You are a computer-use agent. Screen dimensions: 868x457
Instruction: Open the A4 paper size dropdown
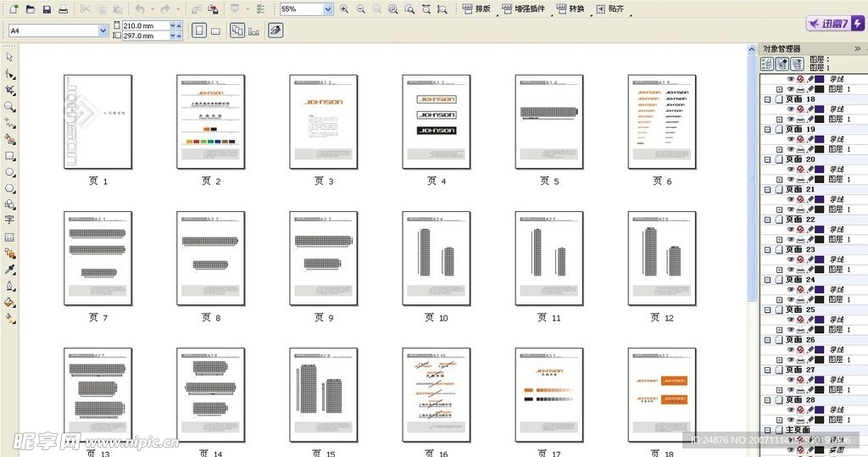(x=103, y=31)
